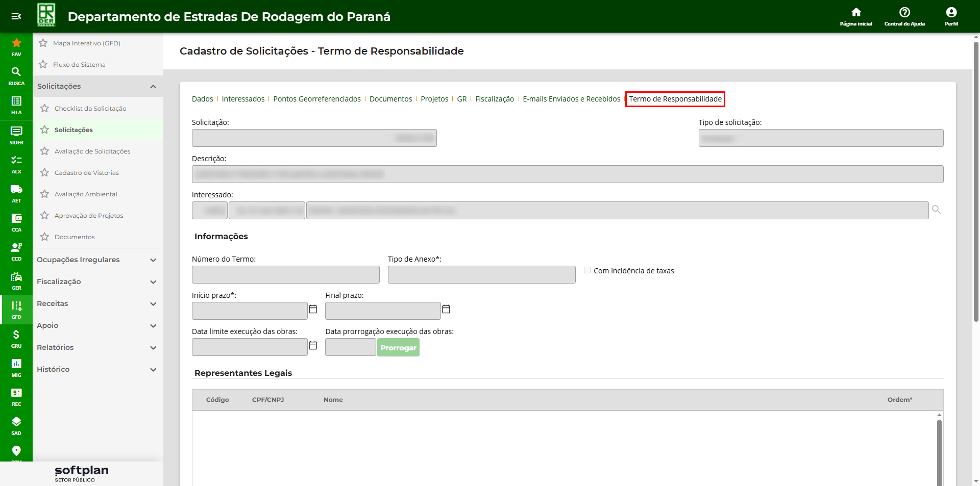
Task: Expand the Ocupações Irregulares section
Action: [153, 260]
